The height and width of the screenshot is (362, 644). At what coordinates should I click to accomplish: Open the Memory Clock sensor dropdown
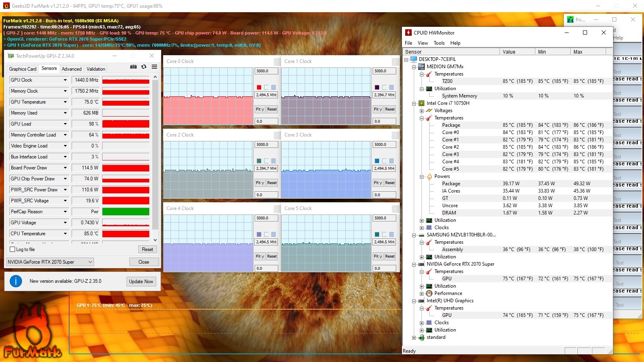coord(65,91)
